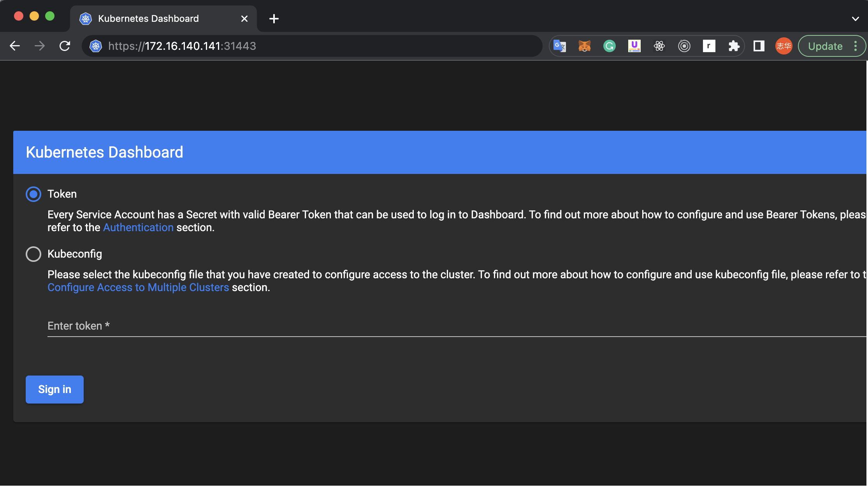868x488 pixels.
Task: Open the Chrome three-dot menu
Action: 856,46
